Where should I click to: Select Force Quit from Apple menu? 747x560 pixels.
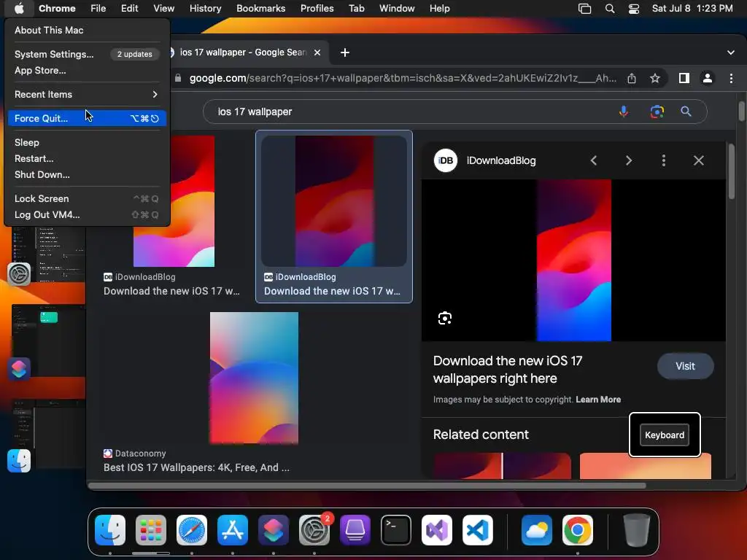[x=87, y=118]
